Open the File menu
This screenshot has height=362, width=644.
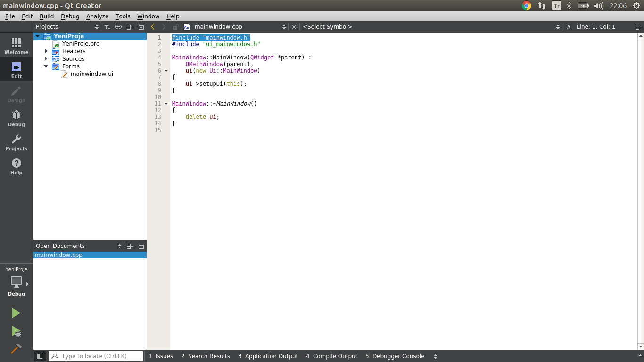click(10, 16)
